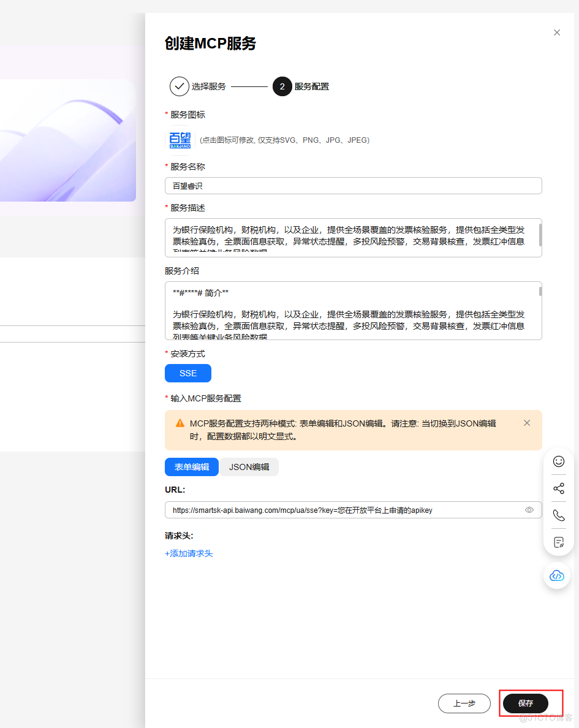The height and width of the screenshot is (728, 579).
Task: Click the blue cloud code icon
Action: [556, 575]
